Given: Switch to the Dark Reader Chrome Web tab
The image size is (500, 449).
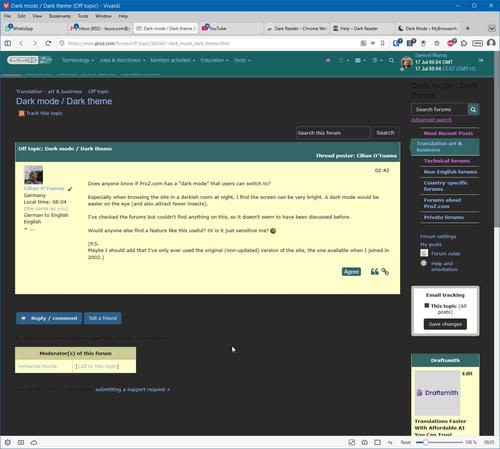Looking at the screenshot, I should pos(296,28).
